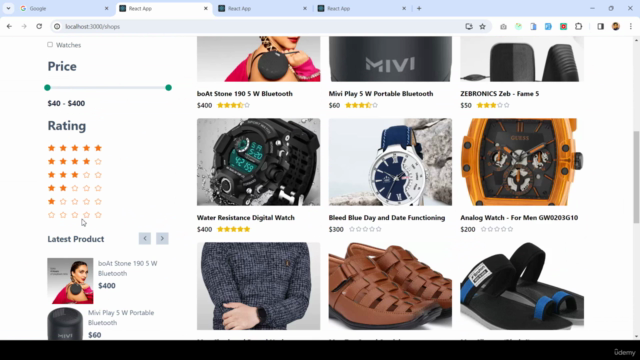Switch to the Google tab

pos(64,9)
